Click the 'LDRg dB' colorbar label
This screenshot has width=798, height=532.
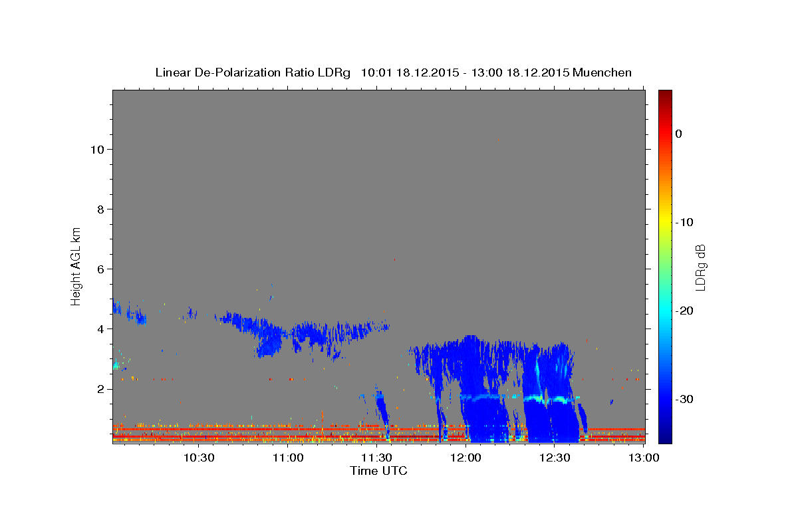click(700, 267)
